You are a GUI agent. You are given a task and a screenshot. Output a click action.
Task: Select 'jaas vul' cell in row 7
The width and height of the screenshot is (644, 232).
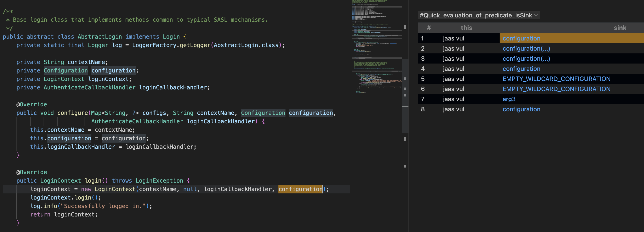[x=453, y=99]
